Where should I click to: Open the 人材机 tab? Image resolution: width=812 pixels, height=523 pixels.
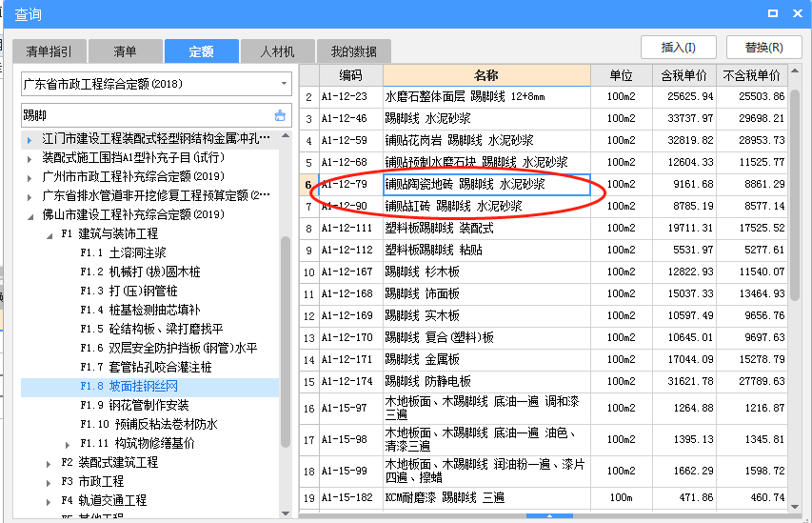[278, 51]
